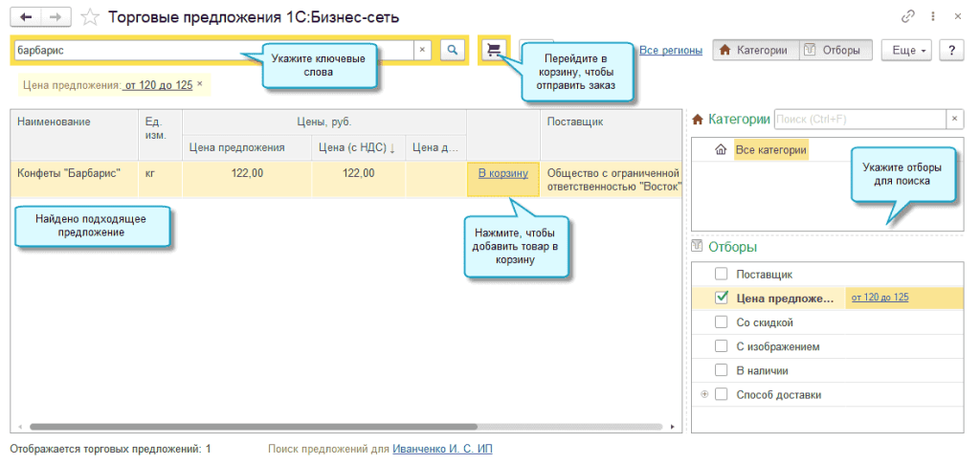
Task: Remove the price filter chip
Action: (x=200, y=84)
